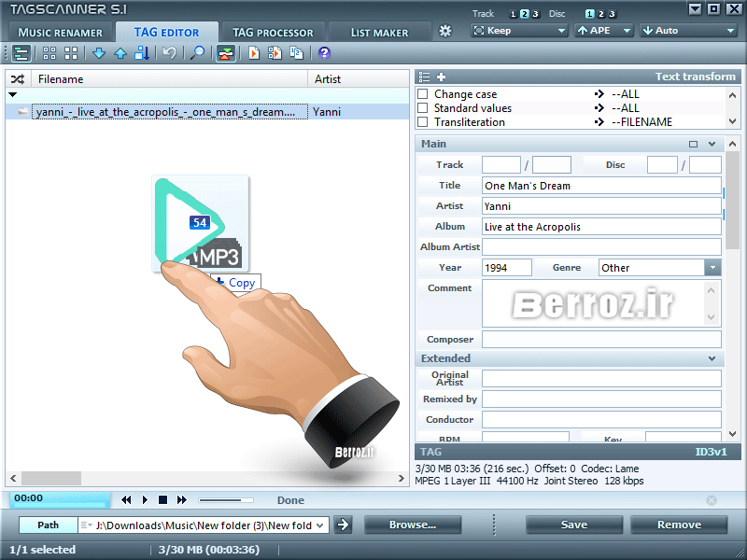Click the list icon in Text transform header

click(x=424, y=77)
